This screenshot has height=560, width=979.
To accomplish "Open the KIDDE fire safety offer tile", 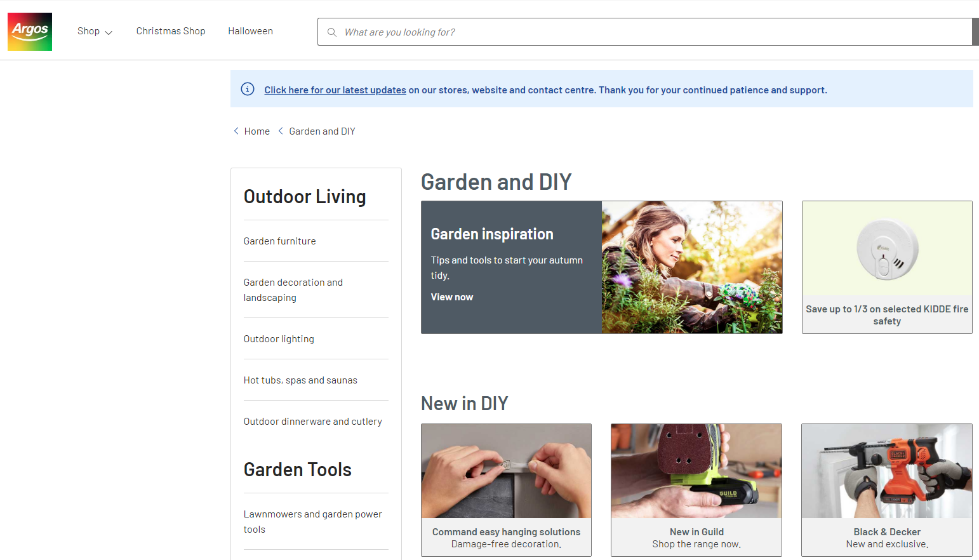I will coord(886,267).
